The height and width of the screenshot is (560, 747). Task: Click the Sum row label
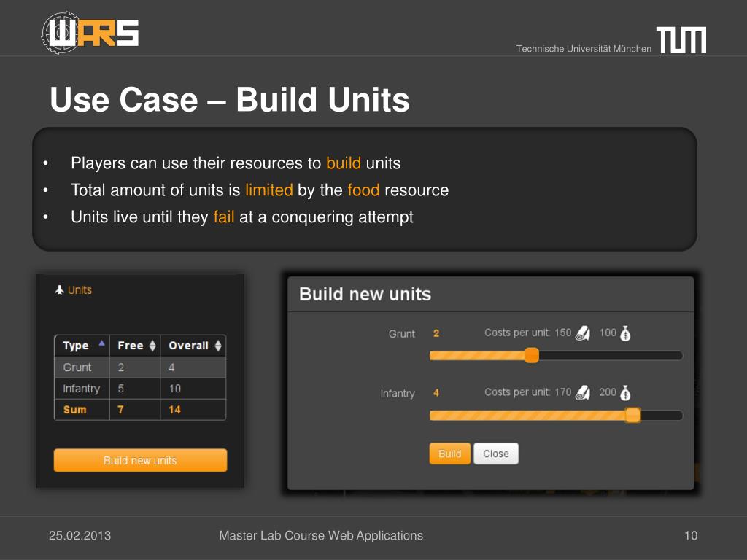tap(75, 410)
